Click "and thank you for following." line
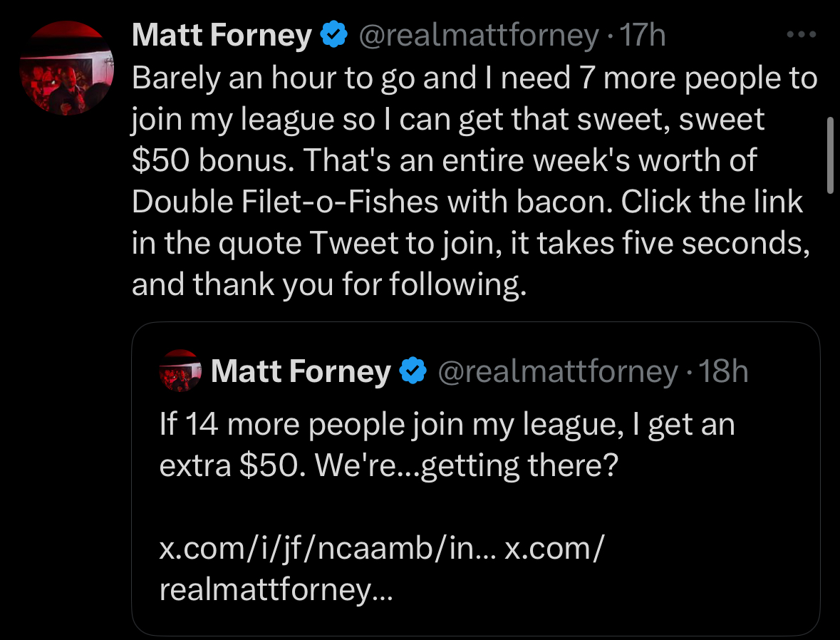 [x=328, y=284]
